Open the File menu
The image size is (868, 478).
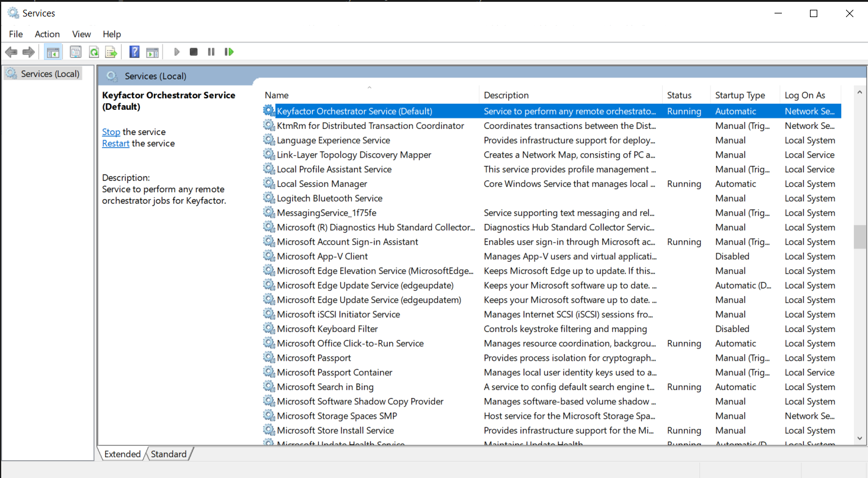coord(16,34)
